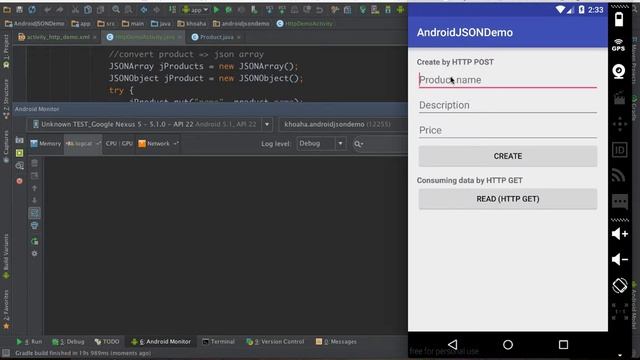Click the emulator battery icon
640x360 pixels.
tap(619, 19)
